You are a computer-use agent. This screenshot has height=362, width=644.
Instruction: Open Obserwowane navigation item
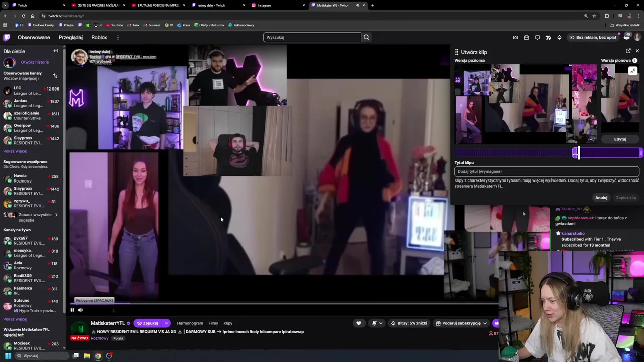tap(34, 37)
